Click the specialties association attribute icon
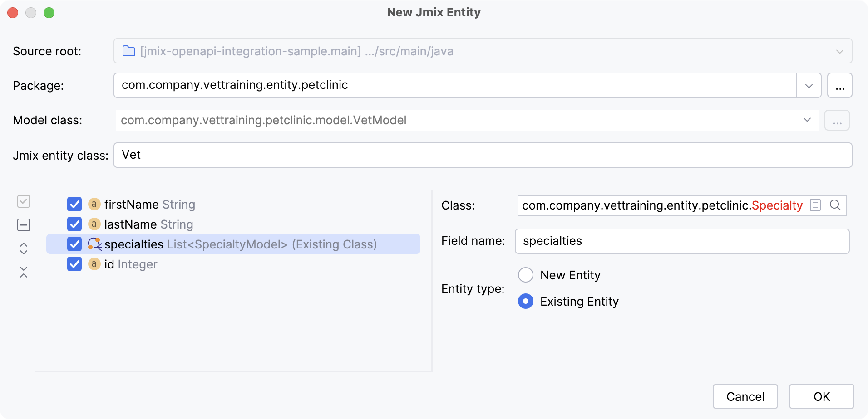Screen dimensions: 868x419 [94, 244]
